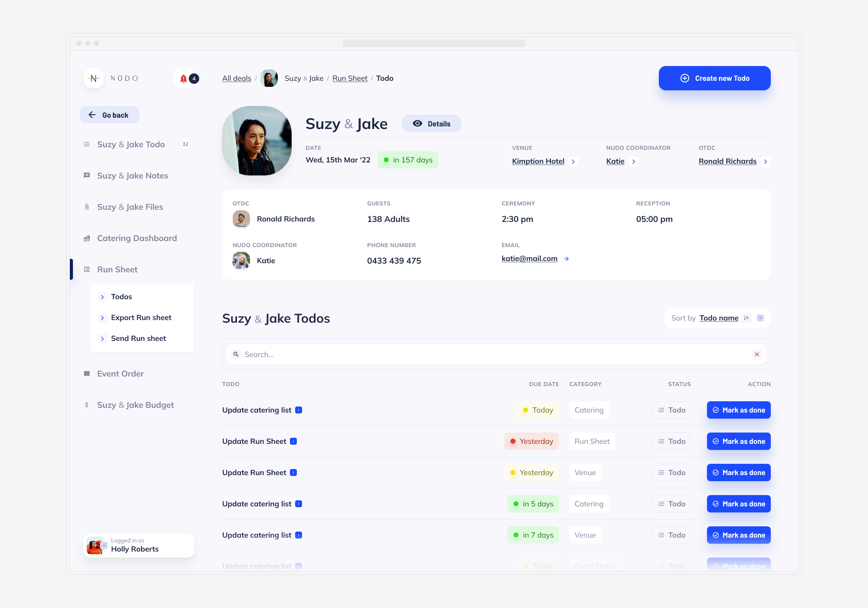Click Create new Todo button
868x608 pixels.
coord(715,78)
